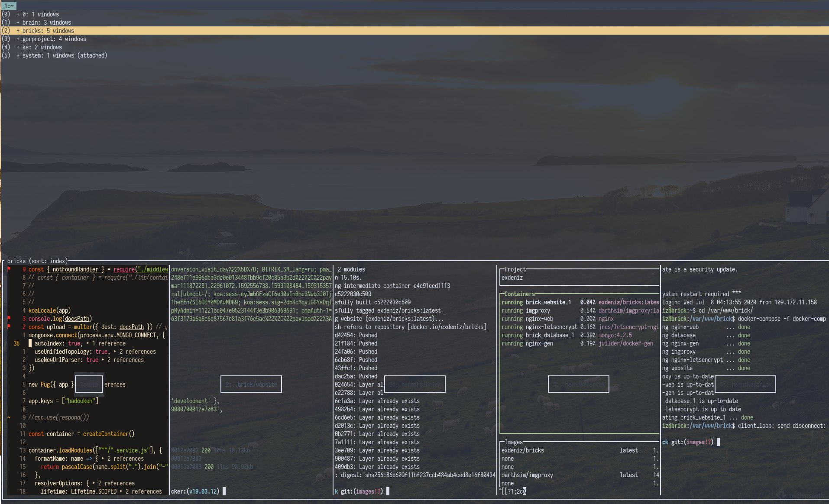Select the 'Containers' panel title

[519, 294]
